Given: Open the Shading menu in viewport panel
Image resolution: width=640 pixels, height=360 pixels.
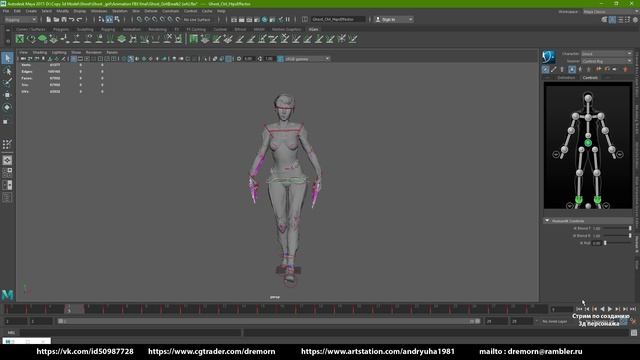Looking at the screenshot, I should (x=40, y=52).
